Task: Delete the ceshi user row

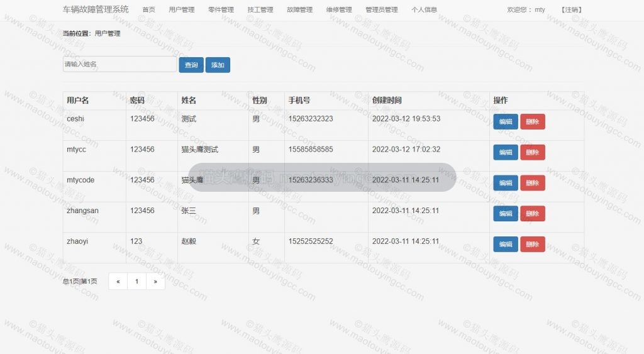Action: tap(532, 121)
